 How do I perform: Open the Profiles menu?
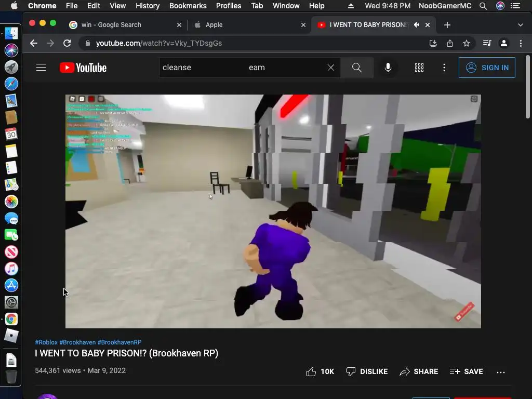pyautogui.click(x=229, y=6)
